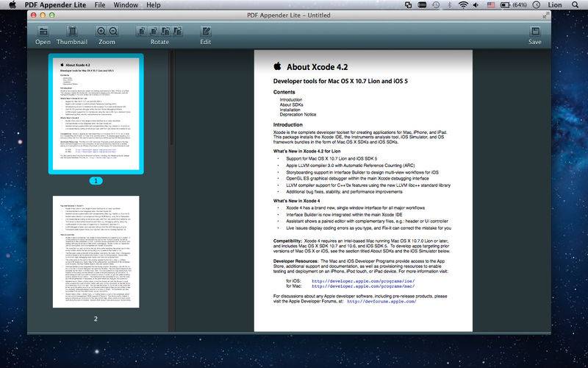Click "What's New in Xcode 4" heading
The height and width of the screenshot is (368, 588).
coord(297,201)
